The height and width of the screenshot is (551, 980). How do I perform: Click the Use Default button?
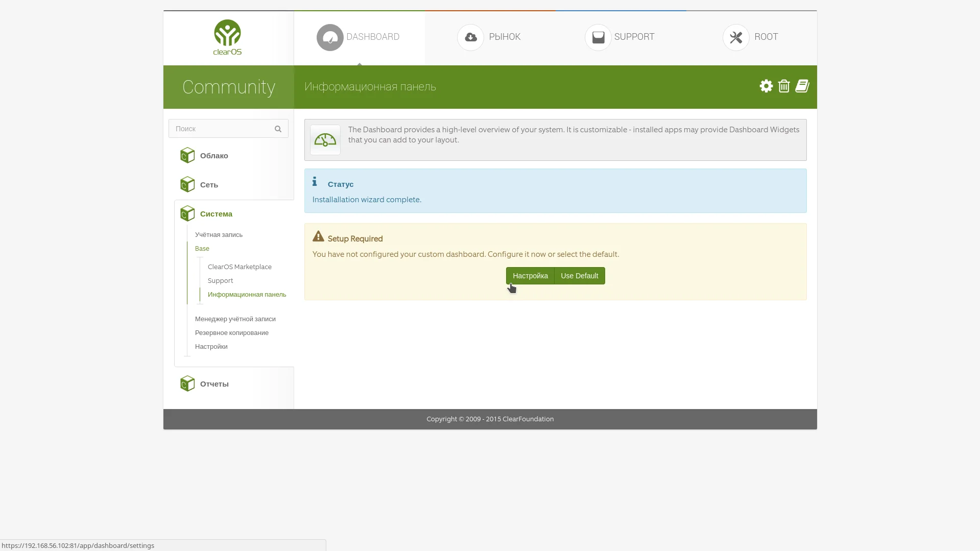point(580,276)
